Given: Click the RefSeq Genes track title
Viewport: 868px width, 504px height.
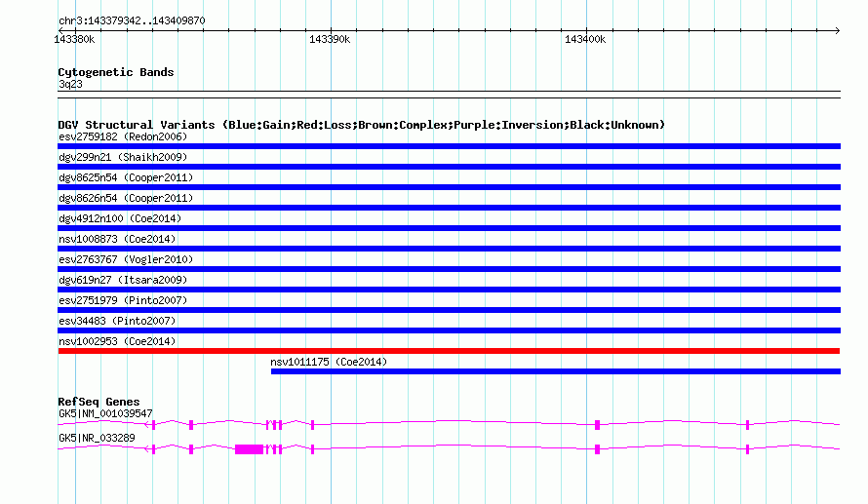Looking at the screenshot, I should 99,402.
